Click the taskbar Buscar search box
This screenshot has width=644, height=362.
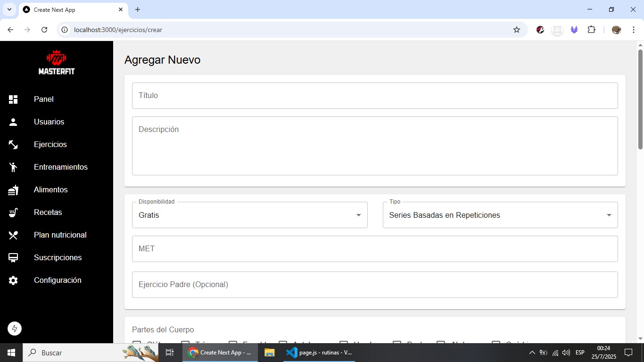click(x=91, y=353)
